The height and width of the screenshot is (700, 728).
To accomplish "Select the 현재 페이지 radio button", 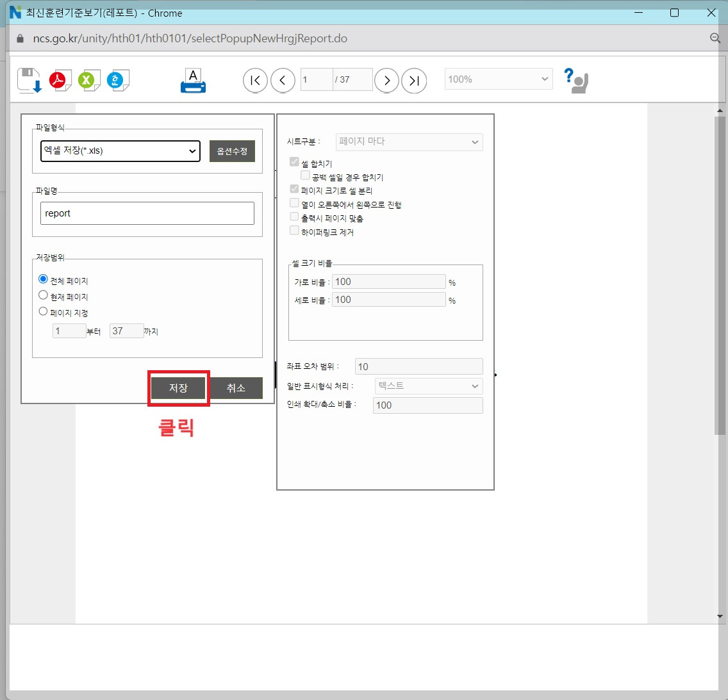I will point(43,295).
